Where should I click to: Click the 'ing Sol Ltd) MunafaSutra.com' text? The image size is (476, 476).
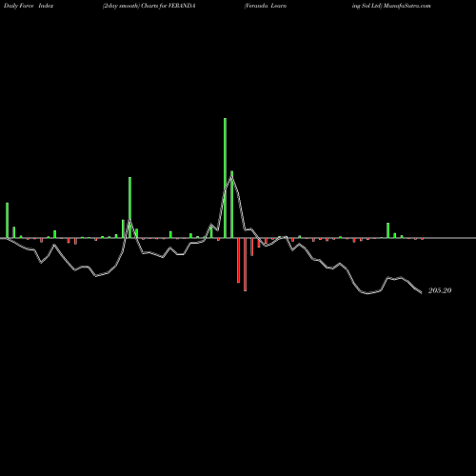[391, 6]
